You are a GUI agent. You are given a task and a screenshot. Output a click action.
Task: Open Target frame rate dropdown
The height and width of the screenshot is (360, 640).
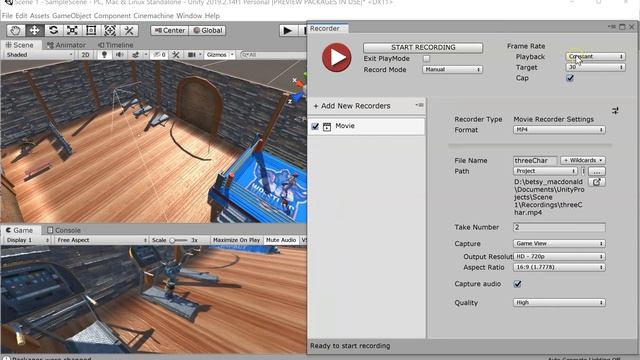(x=595, y=67)
